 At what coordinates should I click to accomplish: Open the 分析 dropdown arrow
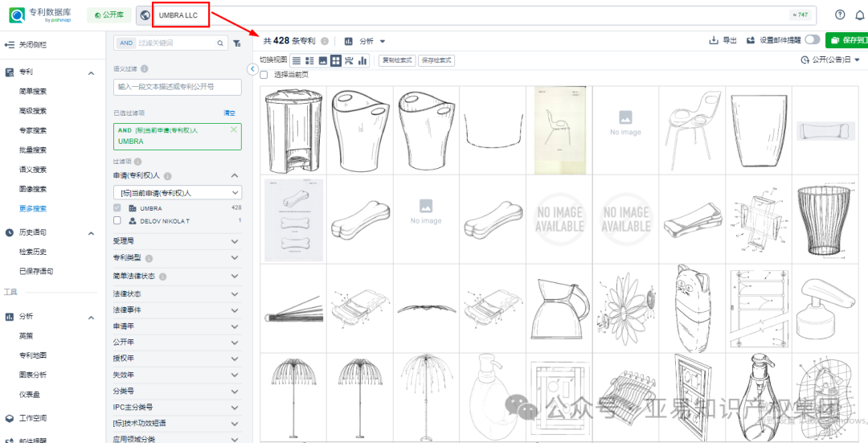point(383,42)
